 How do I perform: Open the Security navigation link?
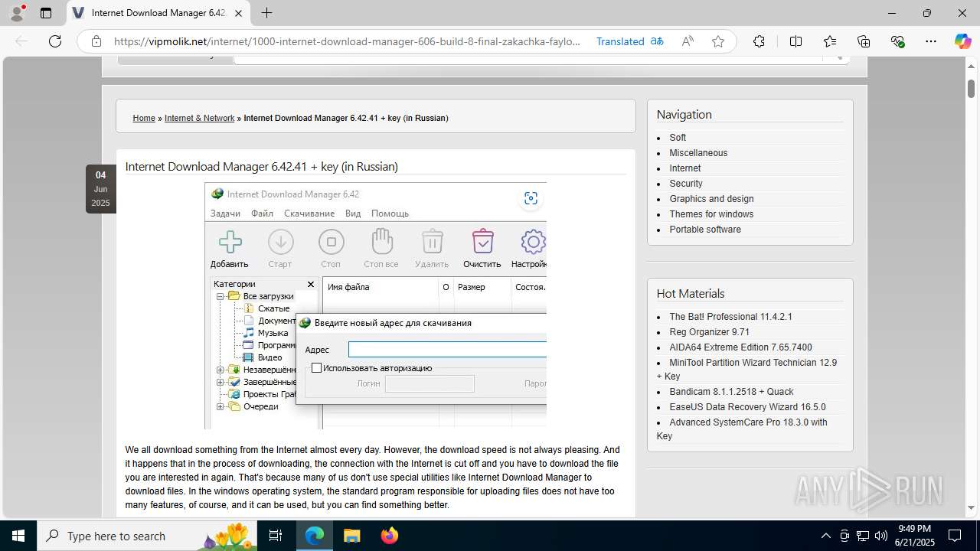[686, 184]
